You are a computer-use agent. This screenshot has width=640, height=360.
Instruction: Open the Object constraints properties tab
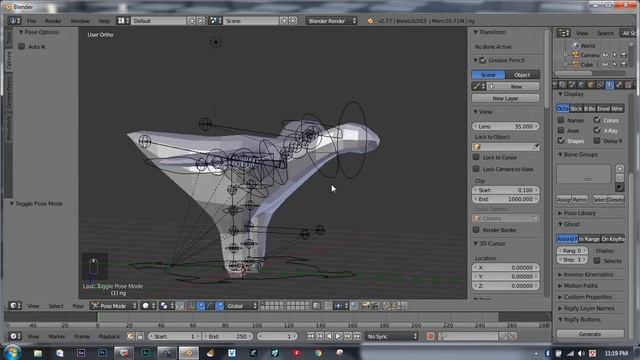[600, 84]
